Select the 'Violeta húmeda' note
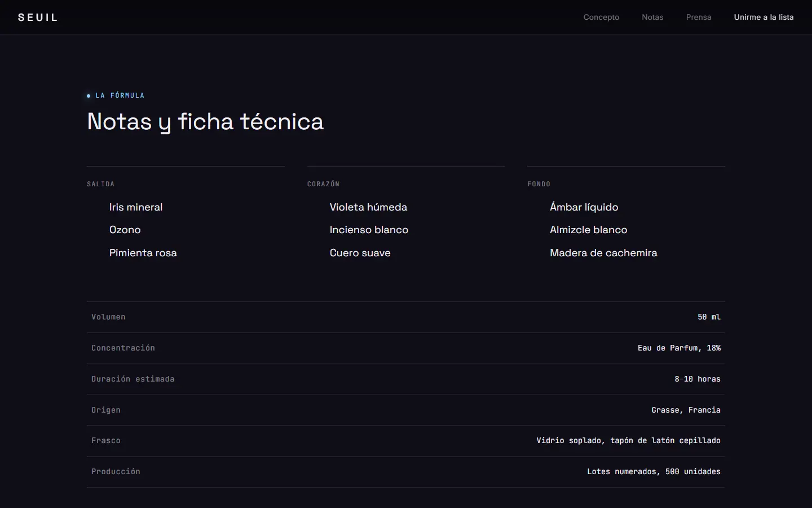812x508 pixels. click(x=368, y=207)
